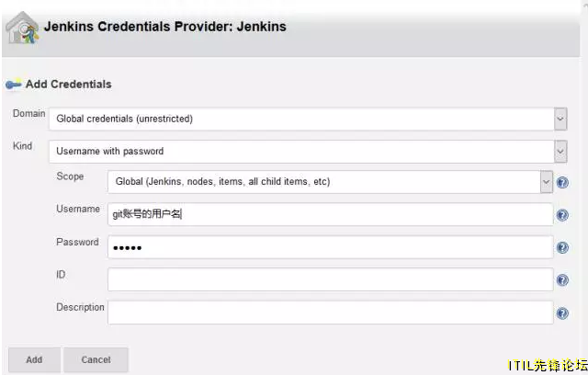Open help for the Password field
The width and height of the screenshot is (588, 375).
coord(562,247)
